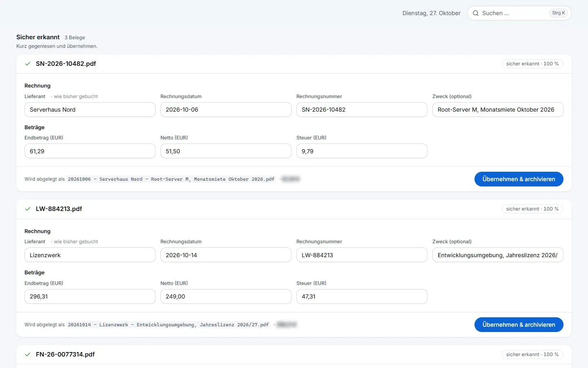The image size is (588, 368).
Task: Click the FN-26-0077314.pdf file title
Action: point(65,355)
